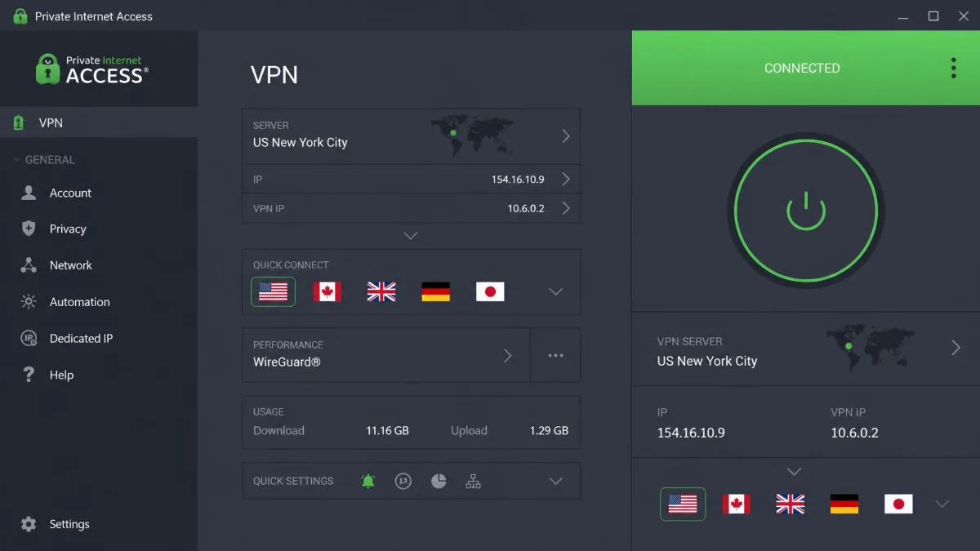Click the Dedicated IP badge icon
Image resolution: width=980 pixels, height=551 pixels.
[x=29, y=338]
